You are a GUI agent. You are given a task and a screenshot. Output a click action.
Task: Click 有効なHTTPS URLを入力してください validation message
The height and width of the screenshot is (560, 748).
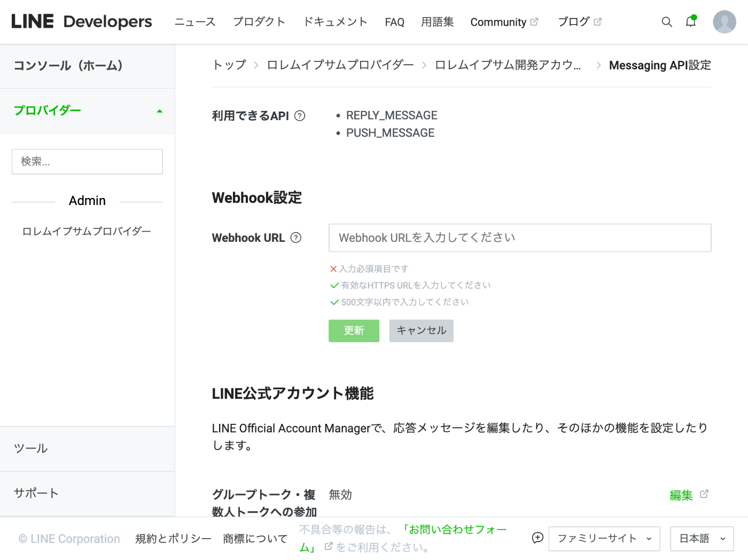[x=416, y=286]
